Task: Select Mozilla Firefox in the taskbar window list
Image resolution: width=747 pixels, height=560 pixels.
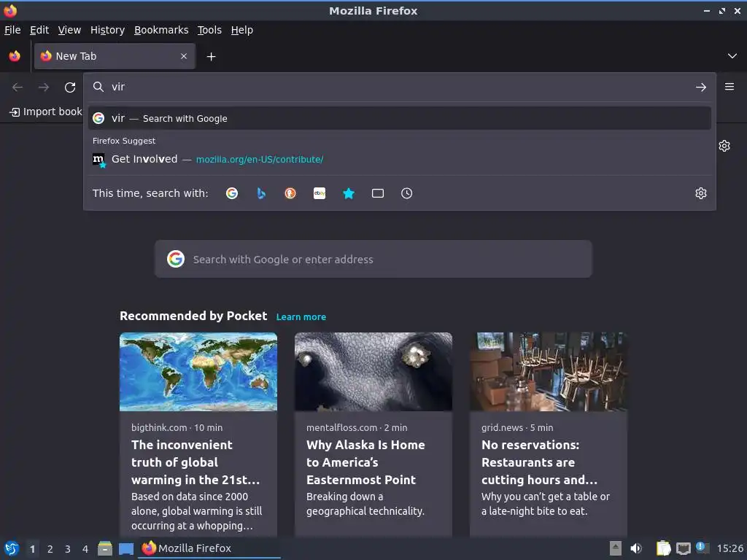Action: 209,548
